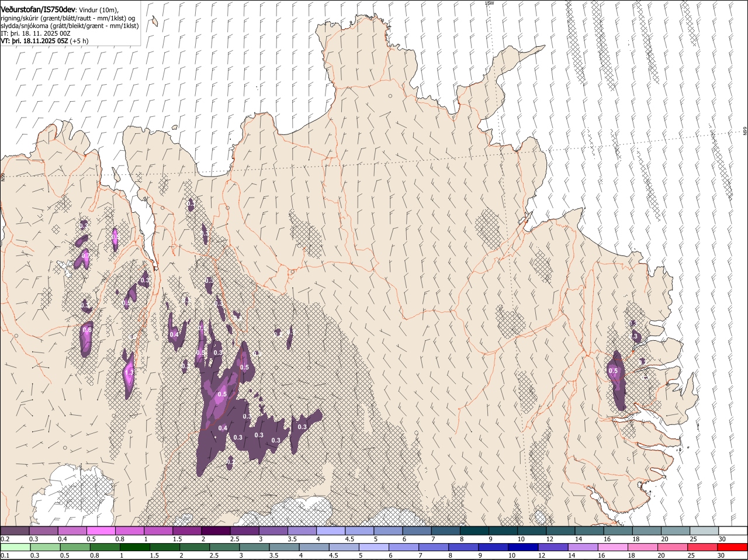Click upper legend swatch between 0.3 and 0.4
Viewport: 748px width, 560px height.
[x=44, y=530]
